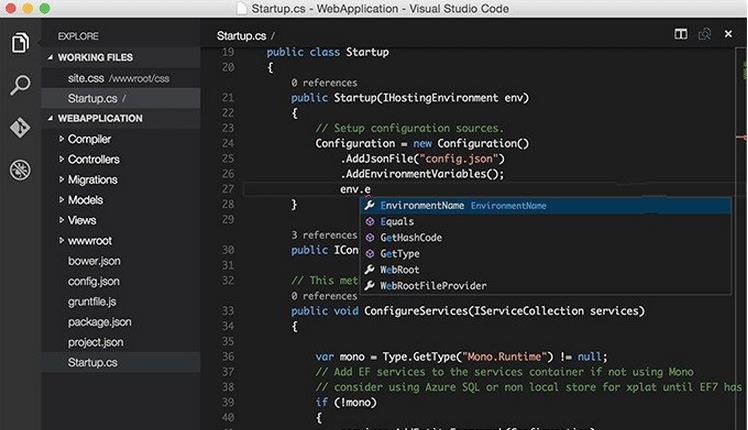Open project.json in the file tree
748x430 pixels.
point(121,342)
